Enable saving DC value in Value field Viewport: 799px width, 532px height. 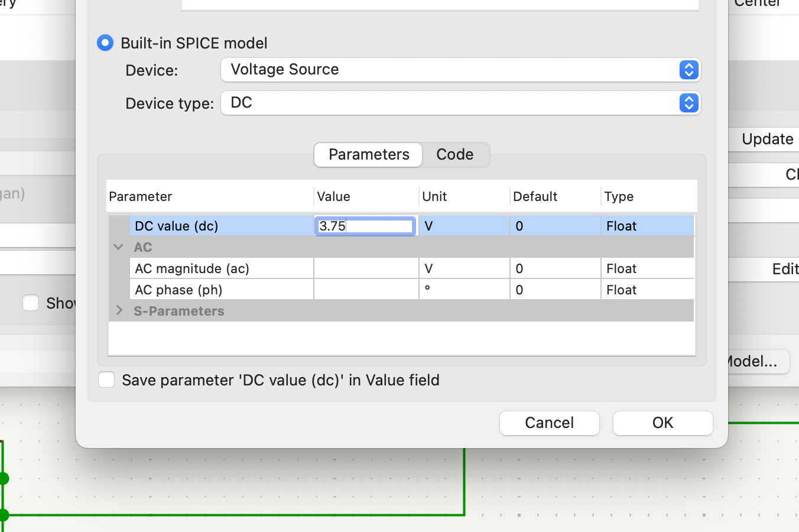(106, 379)
